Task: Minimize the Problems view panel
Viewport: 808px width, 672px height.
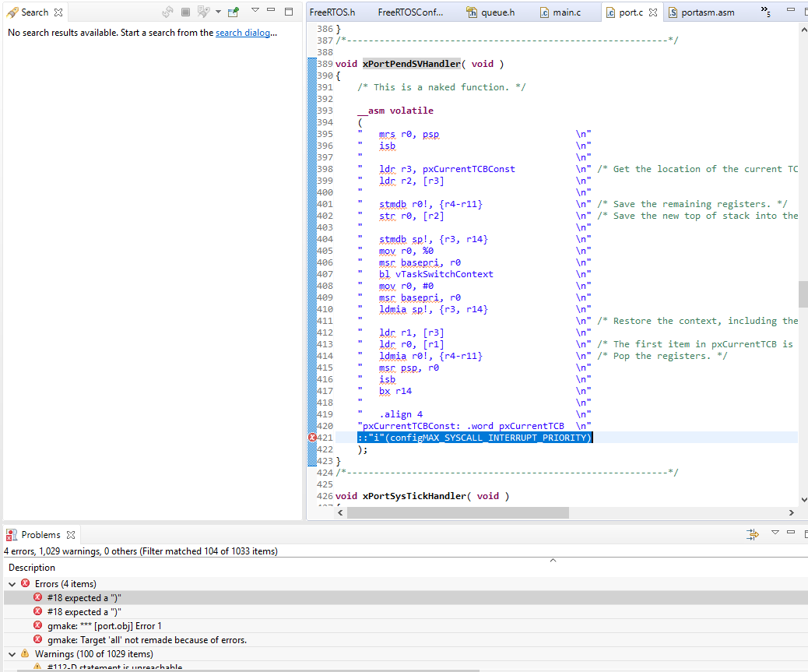Action: (791, 533)
